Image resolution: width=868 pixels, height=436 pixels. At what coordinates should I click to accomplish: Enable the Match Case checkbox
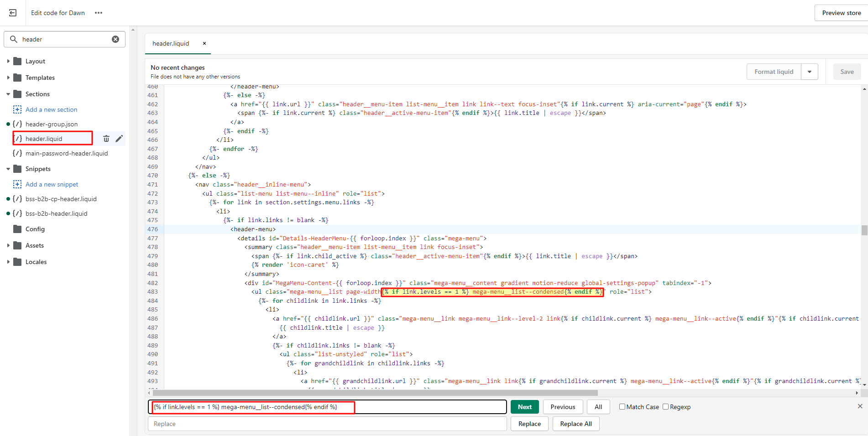(x=622, y=407)
